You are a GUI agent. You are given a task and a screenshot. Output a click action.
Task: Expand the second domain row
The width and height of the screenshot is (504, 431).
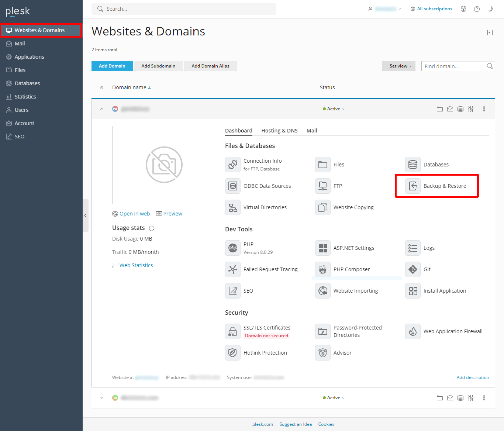pyautogui.click(x=102, y=398)
